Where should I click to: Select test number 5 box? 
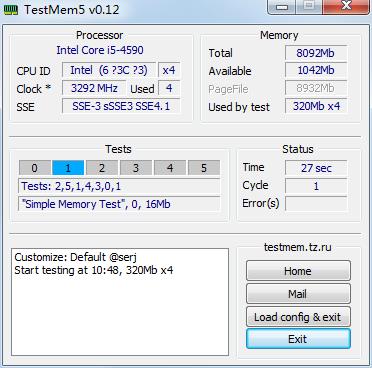(204, 168)
